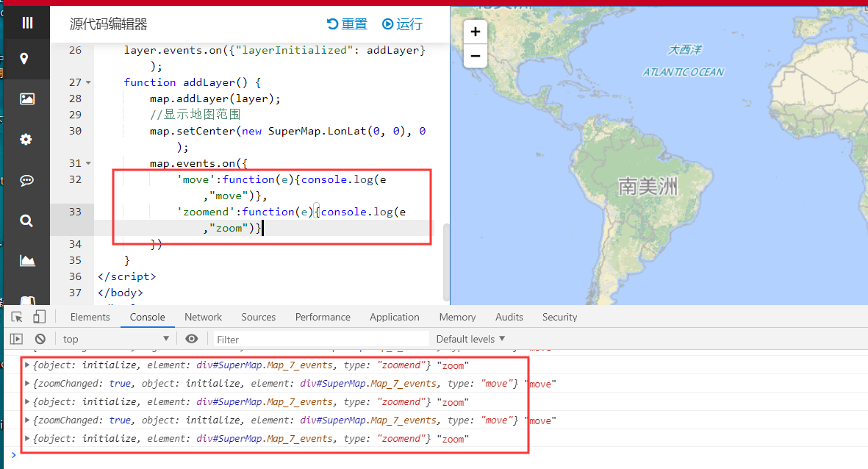Open the image category icon in sidebar
Image resolution: width=868 pixels, height=469 pixels.
(27, 99)
